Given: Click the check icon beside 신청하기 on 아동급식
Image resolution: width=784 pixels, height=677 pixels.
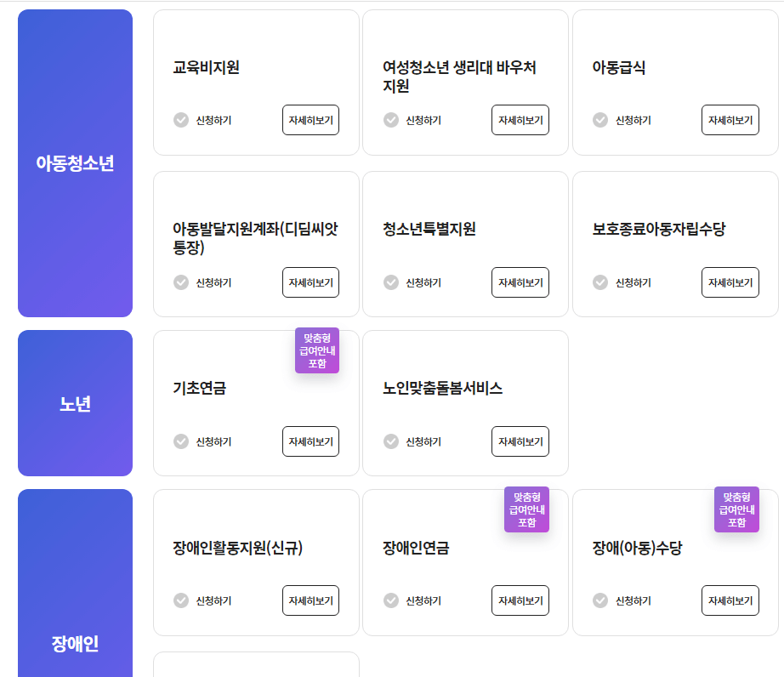Looking at the screenshot, I should pos(599,120).
